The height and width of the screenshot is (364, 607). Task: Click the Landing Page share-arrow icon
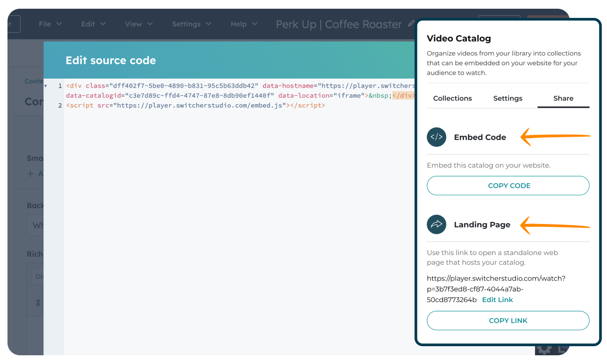click(x=436, y=224)
